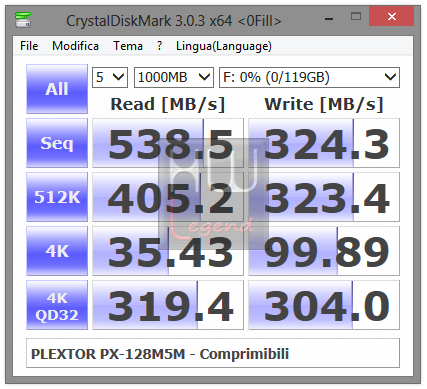The height and width of the screenshot is (389, 427).
Task: Click the Read [MB/s] column header
Action: (x=168, y=104)
